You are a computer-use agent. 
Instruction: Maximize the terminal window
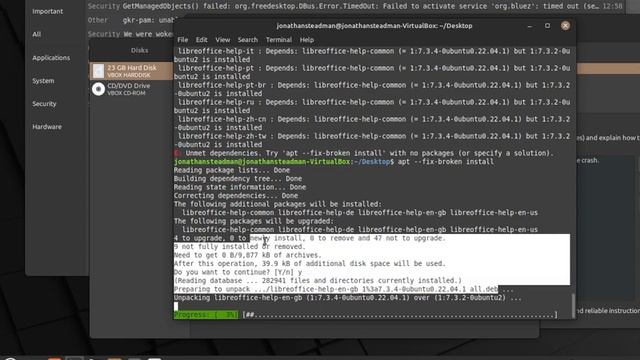point(547,26)
